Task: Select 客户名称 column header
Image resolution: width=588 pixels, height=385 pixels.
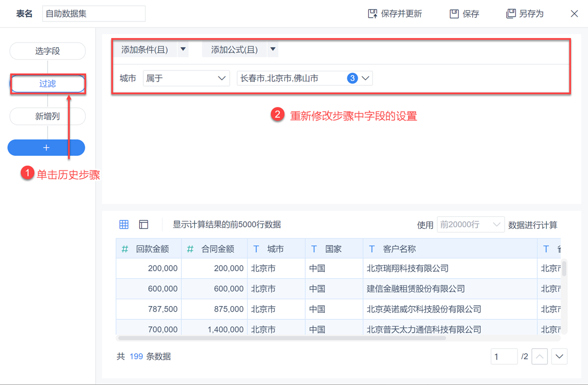Action: click(x=450, y=249)
